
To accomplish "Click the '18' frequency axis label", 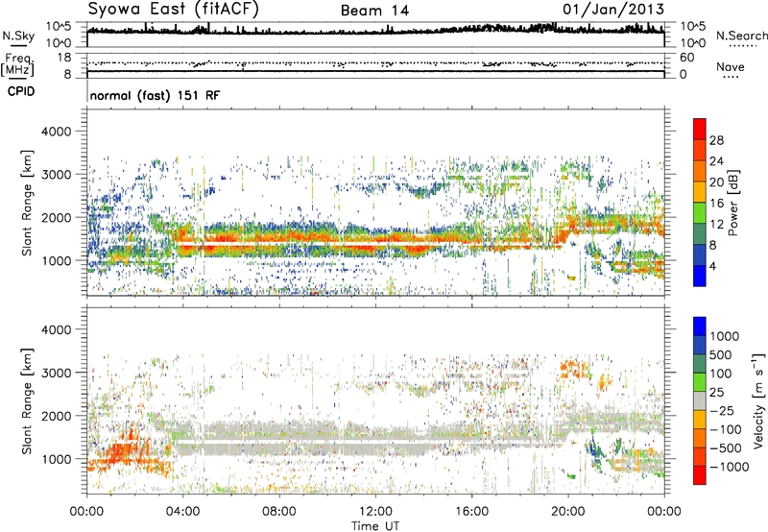I will click(63, 58).
